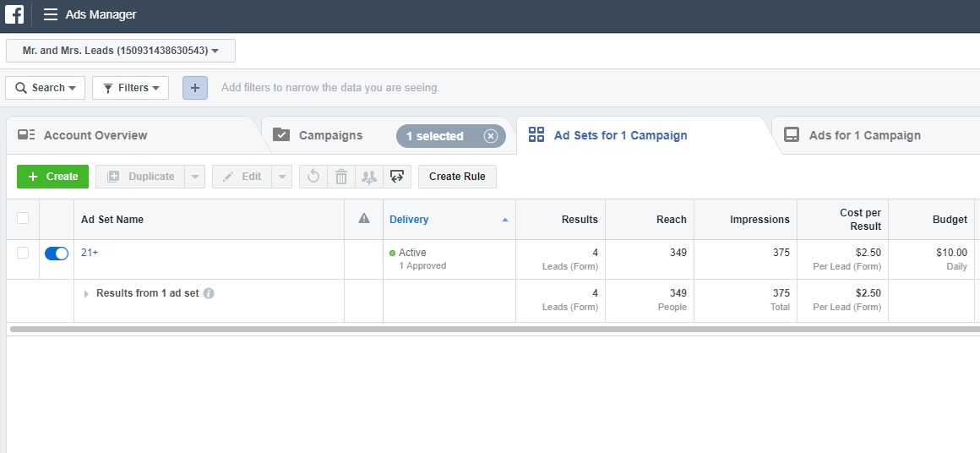Add a filter with the plus button
This screenshot has height=453, width=980.
coord(195,88)
